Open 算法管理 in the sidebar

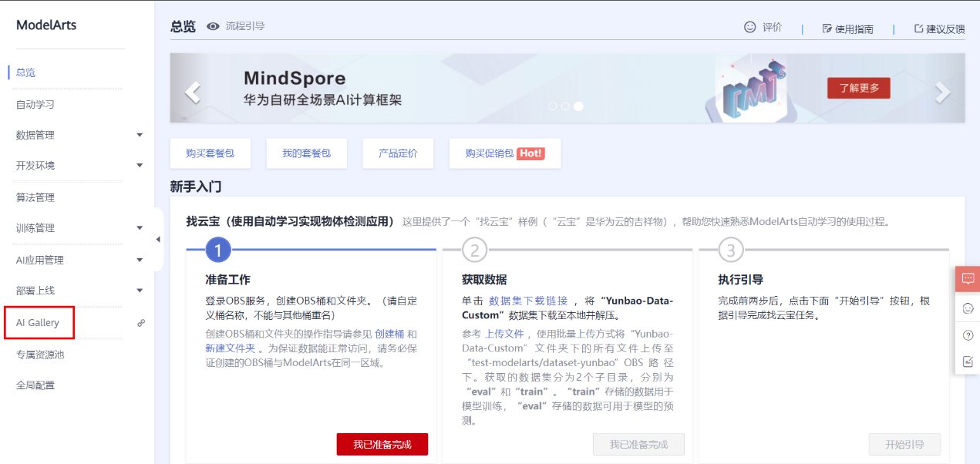point(35,197)
